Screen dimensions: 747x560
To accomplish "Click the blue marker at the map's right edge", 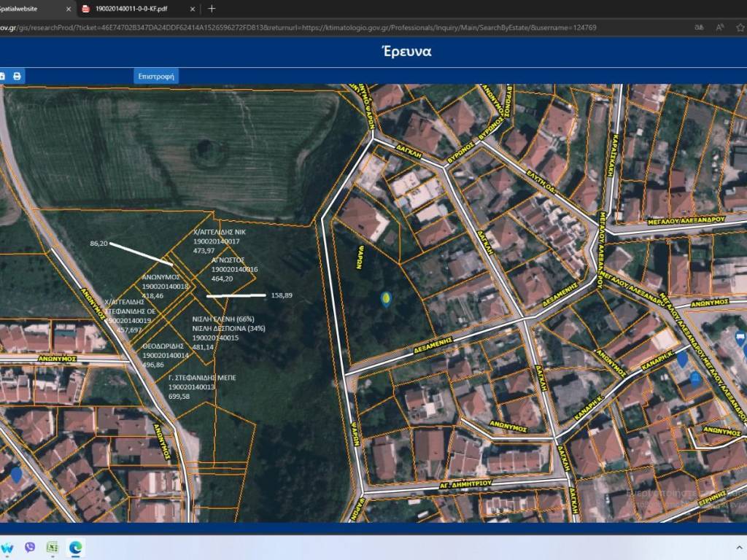I will [x=740, y=337].
